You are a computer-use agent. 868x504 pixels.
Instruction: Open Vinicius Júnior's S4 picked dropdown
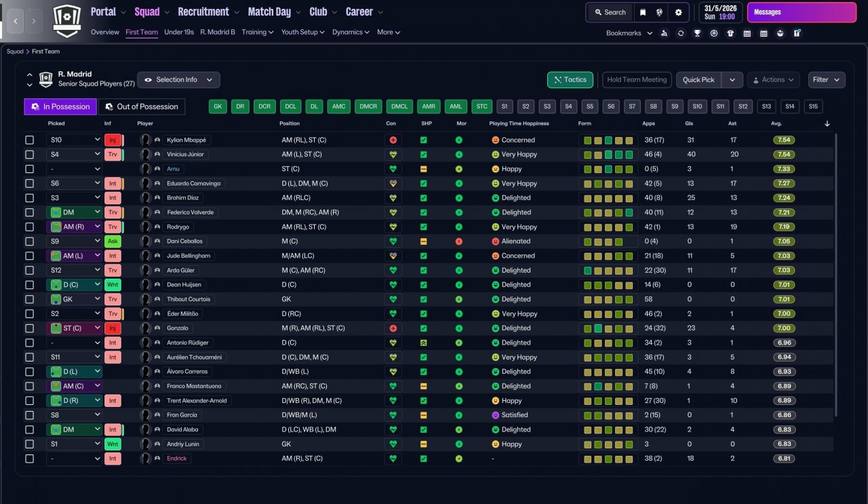pos(74,154)
